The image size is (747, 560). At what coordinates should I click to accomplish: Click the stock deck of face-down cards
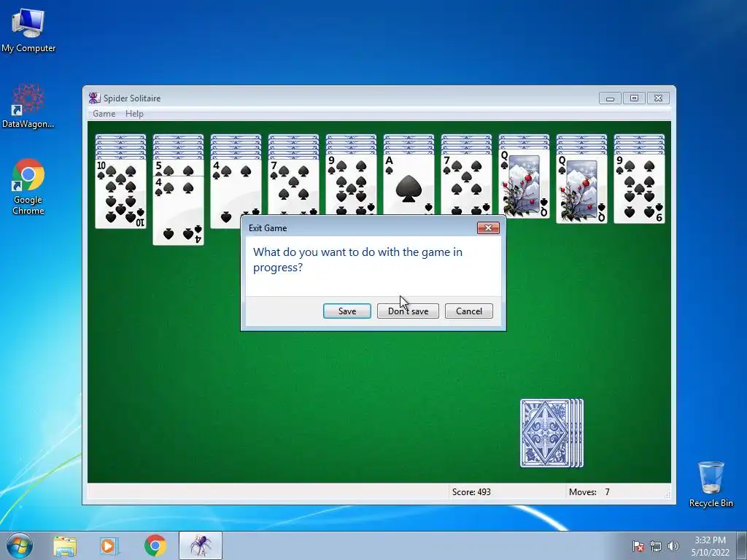point(551,433)
